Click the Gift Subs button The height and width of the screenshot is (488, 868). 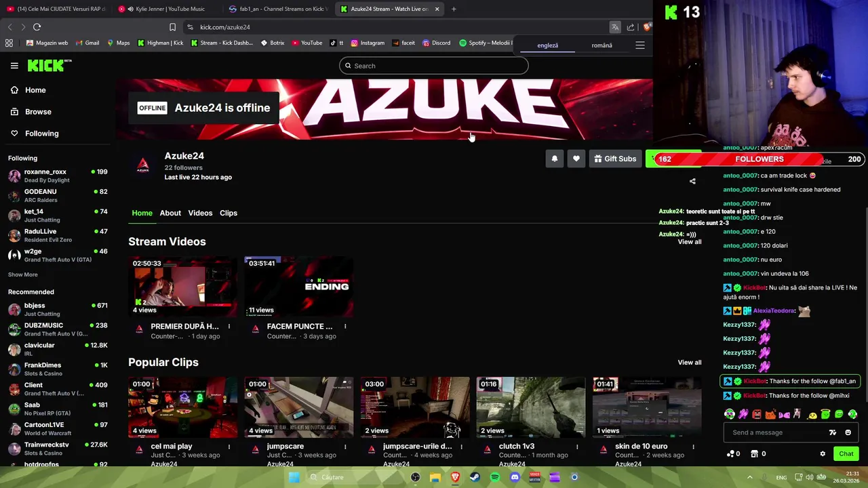[615, 159]
